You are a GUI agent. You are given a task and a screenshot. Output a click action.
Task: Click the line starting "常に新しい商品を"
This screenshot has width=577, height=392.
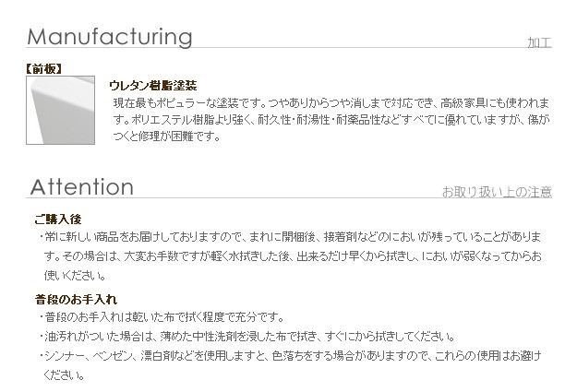coord(292,237)
